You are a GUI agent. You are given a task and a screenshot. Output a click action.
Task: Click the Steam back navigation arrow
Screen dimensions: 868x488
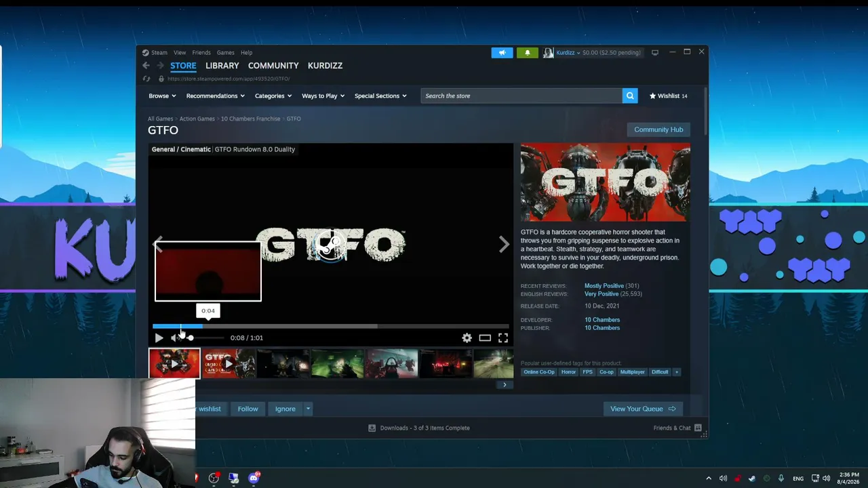[x=146, y=66]
